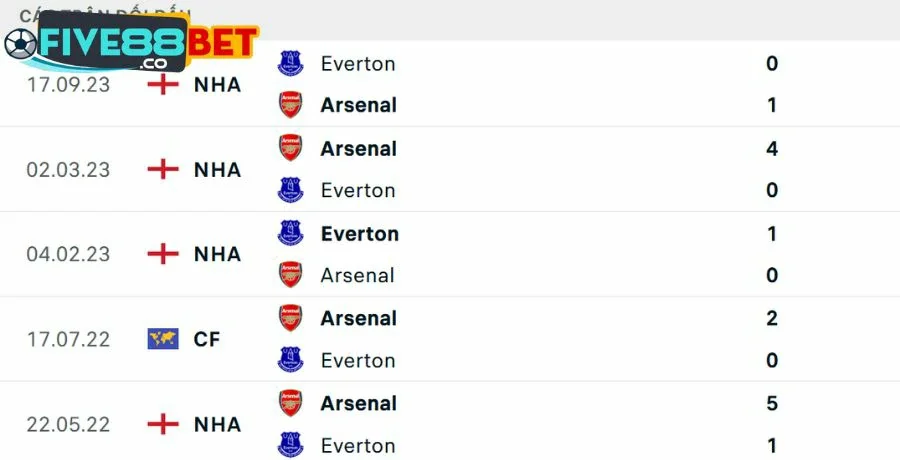
Task: Open Arsenal team in 02.03.23 match
Action: 358,148
